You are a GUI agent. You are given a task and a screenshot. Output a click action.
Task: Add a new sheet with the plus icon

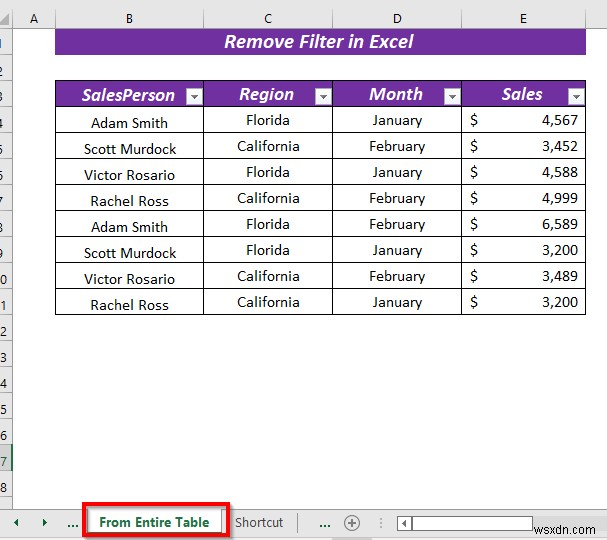(352, 523)
